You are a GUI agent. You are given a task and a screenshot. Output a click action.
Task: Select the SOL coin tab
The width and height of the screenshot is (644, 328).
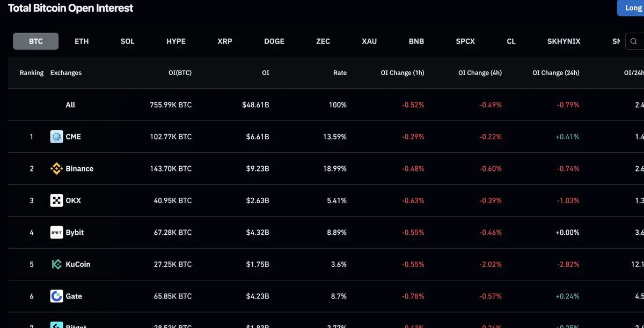coord(128,41)
